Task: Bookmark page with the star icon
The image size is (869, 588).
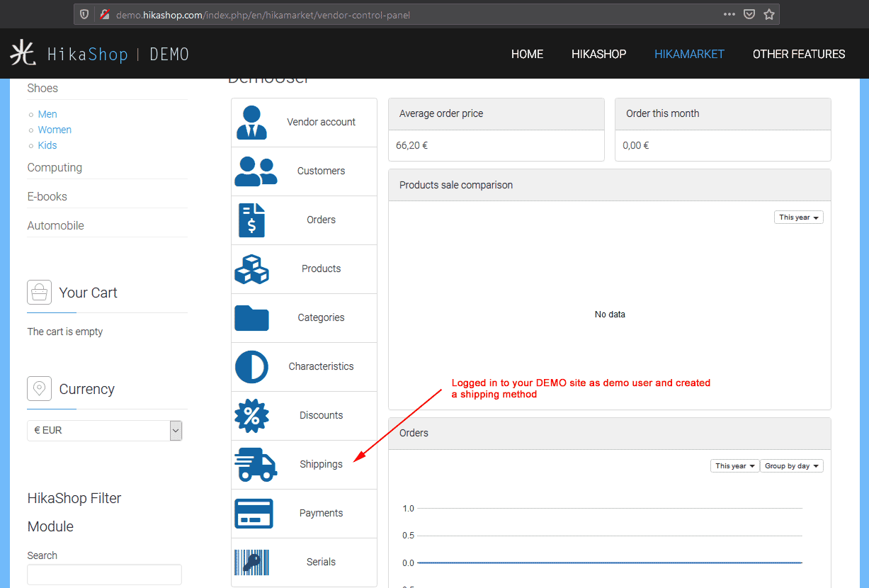Action: click(768, 14)
